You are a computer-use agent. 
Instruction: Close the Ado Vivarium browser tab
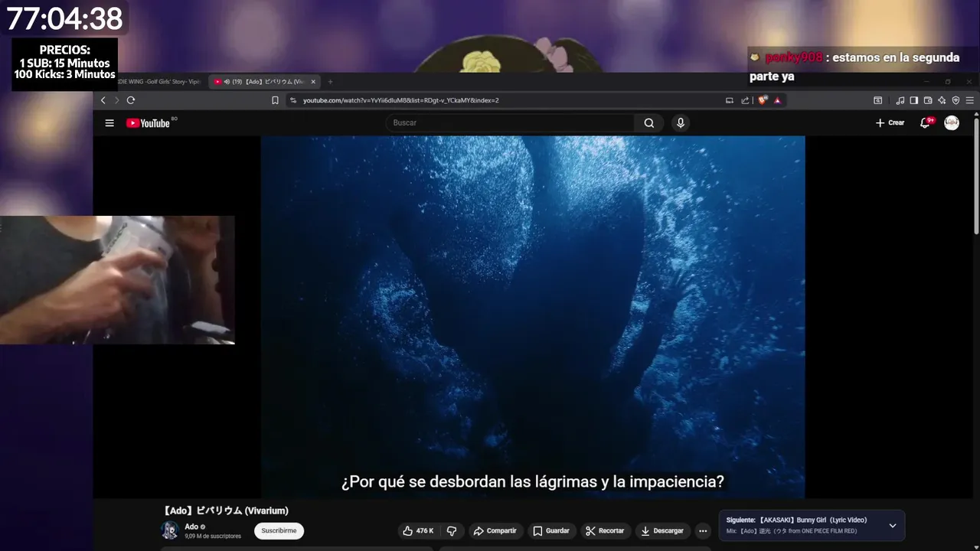[313, 82]
